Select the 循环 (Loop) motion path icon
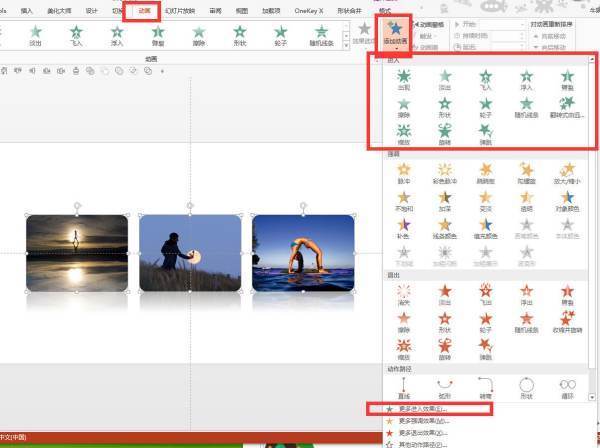Screen dimensions: 600x448 pyautogui.click(x=568, y=386)
